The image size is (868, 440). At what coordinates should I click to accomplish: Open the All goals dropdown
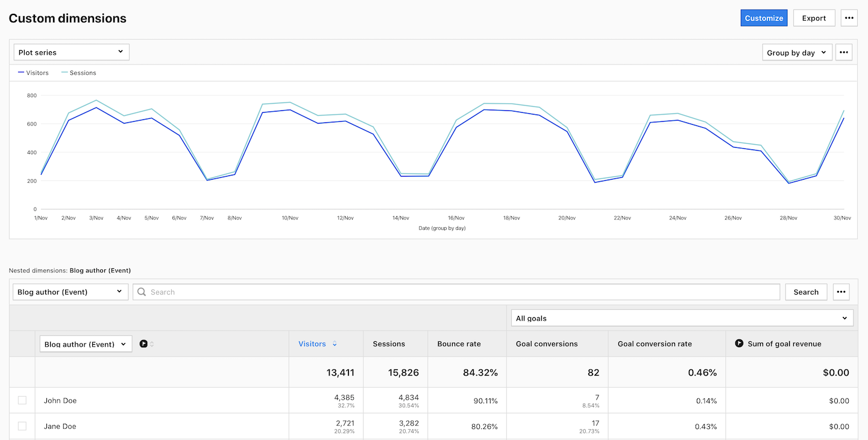(x=682, y=318)
